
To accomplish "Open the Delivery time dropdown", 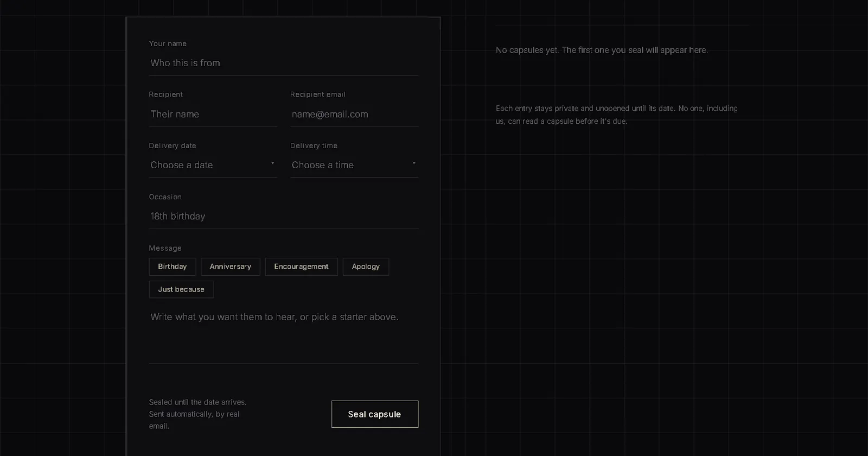I will (354, 165).
